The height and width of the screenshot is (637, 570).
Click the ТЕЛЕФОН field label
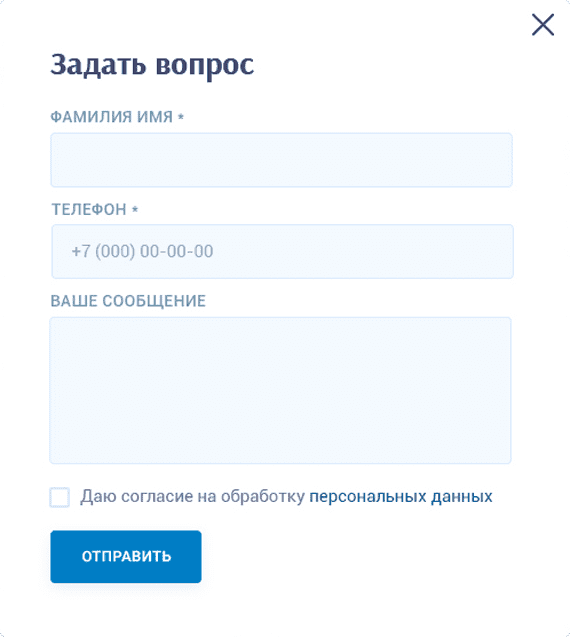coord(89,210)
